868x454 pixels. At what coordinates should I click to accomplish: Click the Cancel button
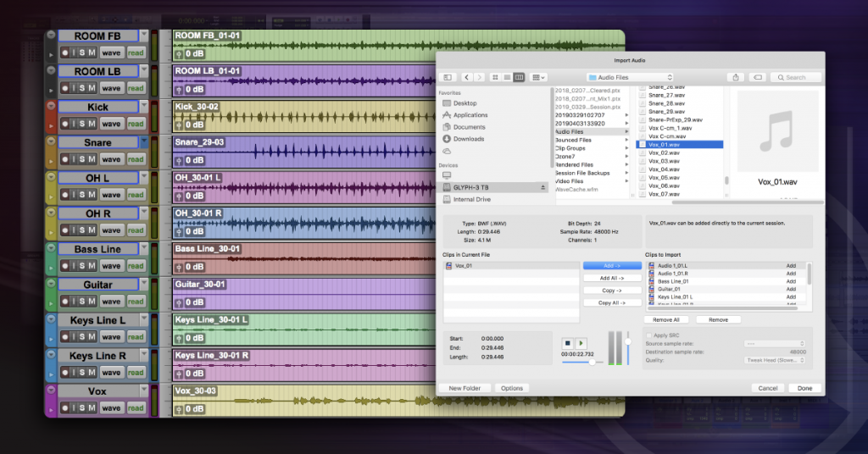point(768,388)
